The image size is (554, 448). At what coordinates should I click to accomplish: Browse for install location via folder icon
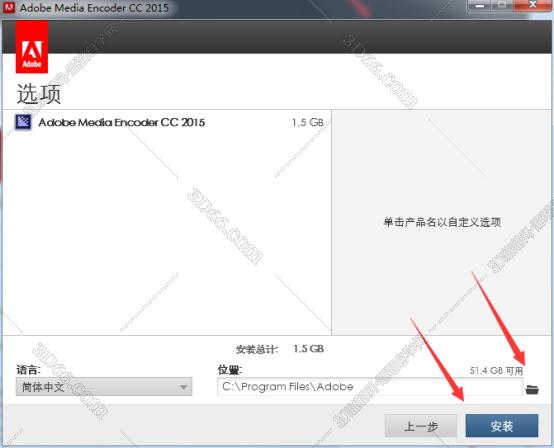click(x=532, y=389)
